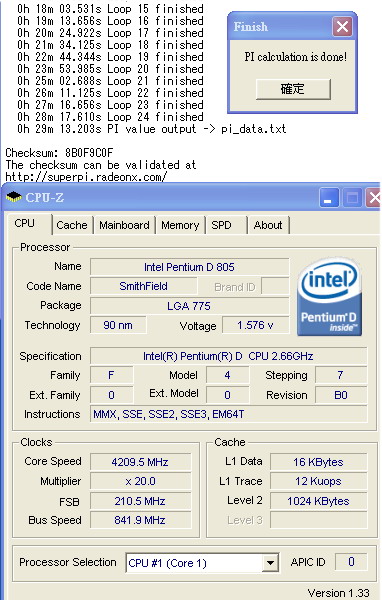
Task: Click the empty Brand ID field
Action: coord(275,286)
